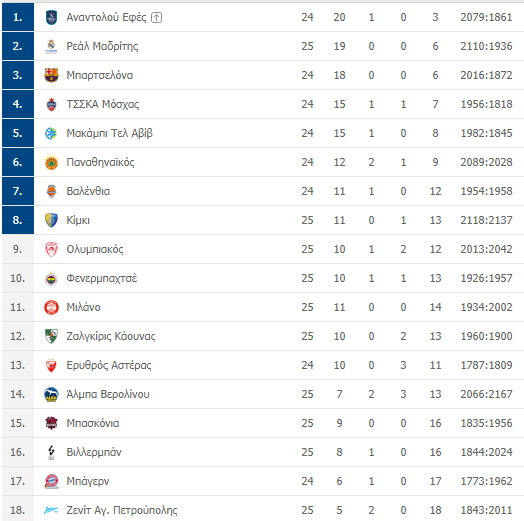This screenshot has width=524, height=521.
Task: Select the Βιλλερμπάν team name
Action: coord(94,452)
